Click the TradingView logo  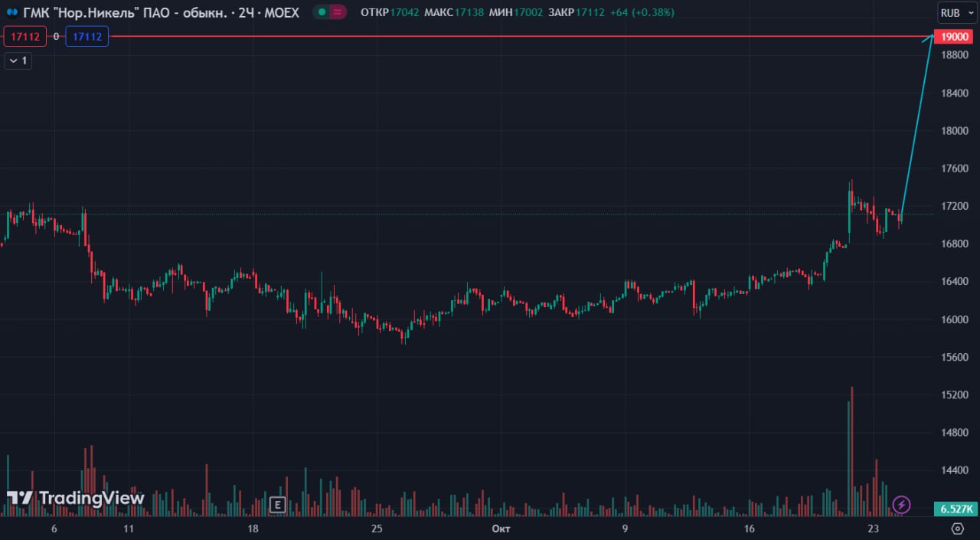tap(75, 498)
